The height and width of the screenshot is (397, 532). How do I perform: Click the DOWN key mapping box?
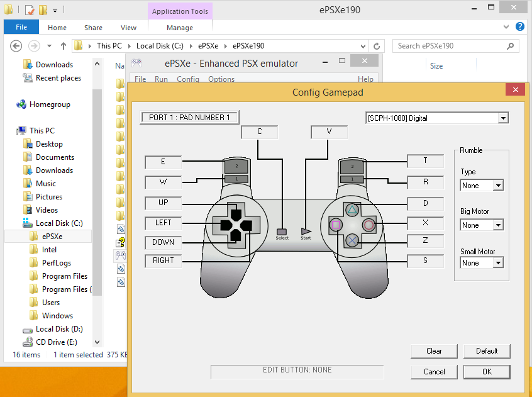[x=163, y=243]
